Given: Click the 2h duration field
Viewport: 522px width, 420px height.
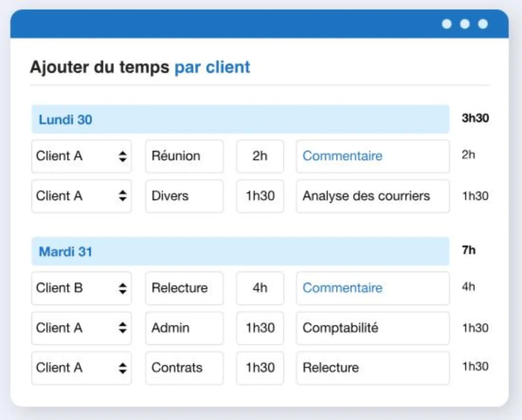Looking at the screenshot, I should coord(260,156).
